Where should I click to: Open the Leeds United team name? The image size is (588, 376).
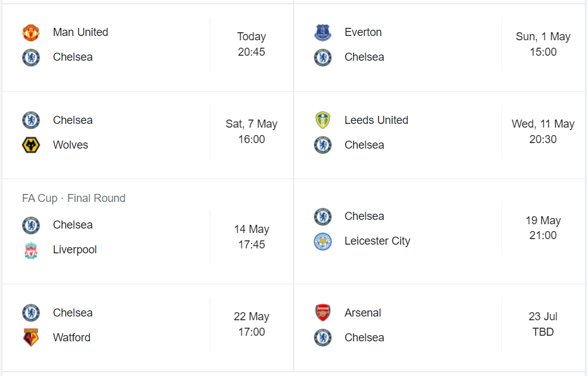[376, 120]
